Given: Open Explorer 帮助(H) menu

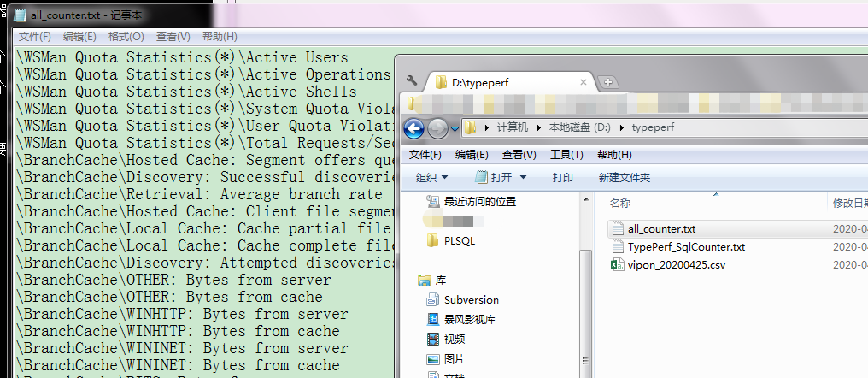Looking at the screenshot, I should 614,155.
